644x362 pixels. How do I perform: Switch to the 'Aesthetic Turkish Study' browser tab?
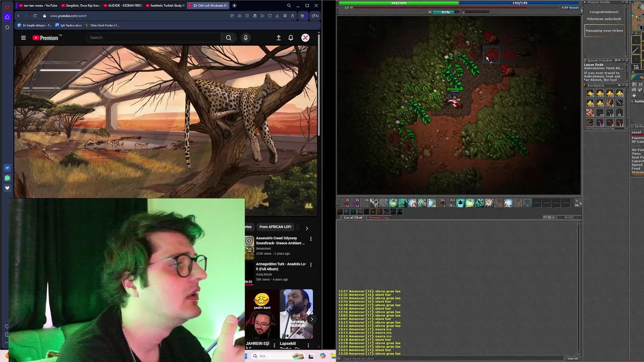(x=165, y=6)
